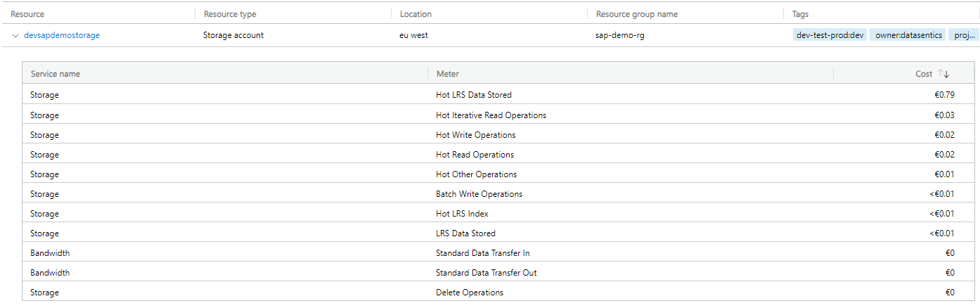980x308 pixels.
Task: Click the €0.01 Hot Other Operations cost
Action: pos(944,174)
